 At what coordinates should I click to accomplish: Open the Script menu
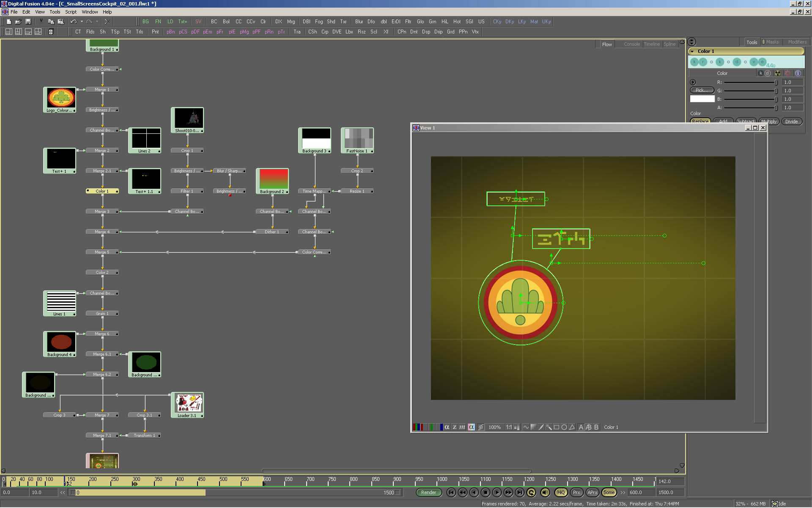click(71, 12)
